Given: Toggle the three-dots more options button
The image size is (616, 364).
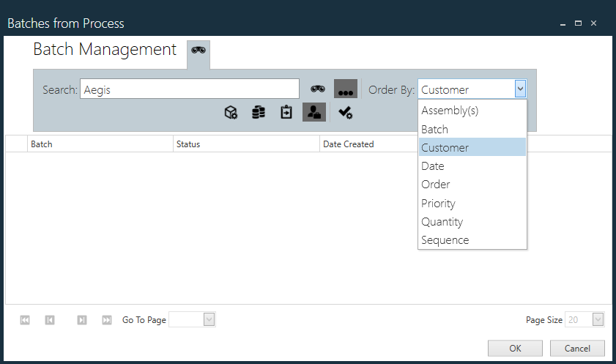Looking at the screenshot, I should [346, 89].
